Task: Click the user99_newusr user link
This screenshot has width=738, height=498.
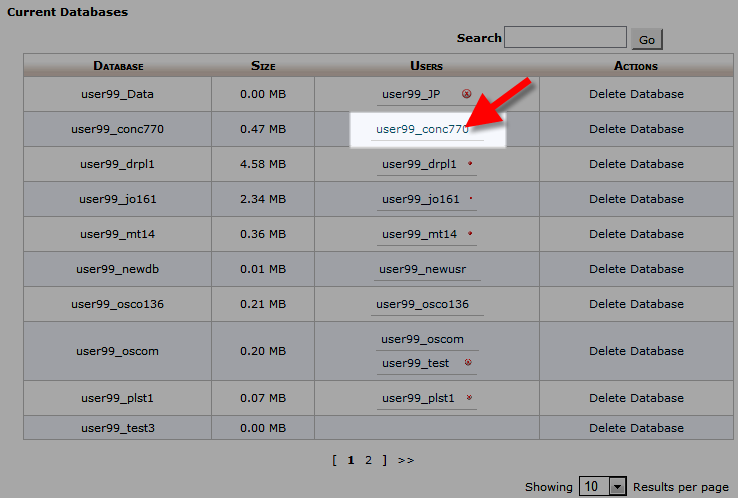Action: tap(422, 269)
